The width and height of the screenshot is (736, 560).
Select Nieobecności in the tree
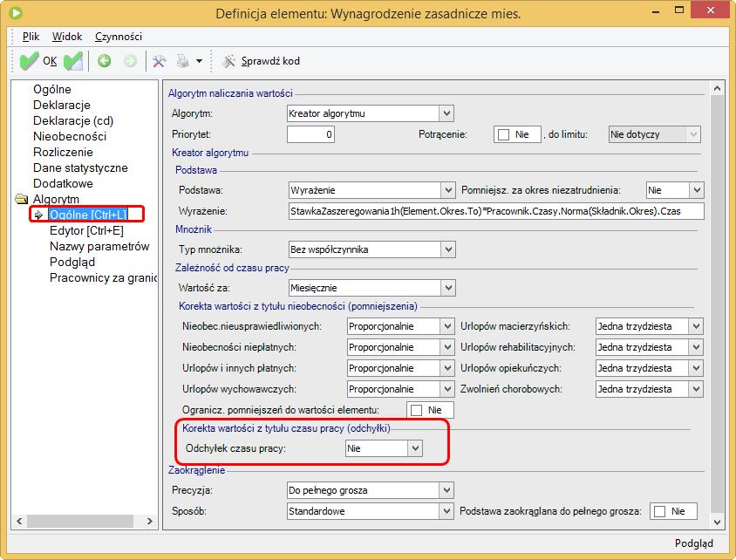pos(70,137)
